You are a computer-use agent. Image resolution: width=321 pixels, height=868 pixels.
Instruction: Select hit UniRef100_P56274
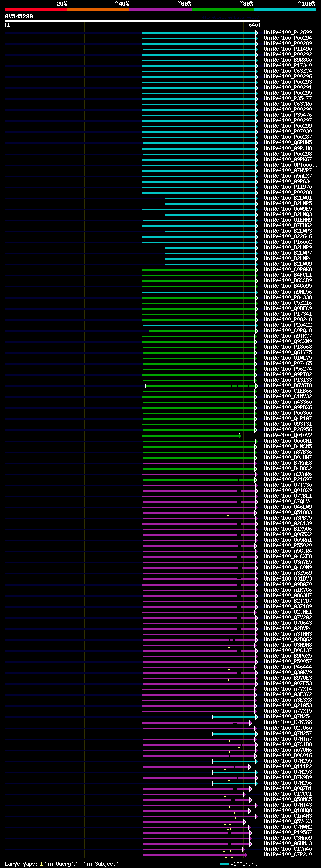coord(288,369)
